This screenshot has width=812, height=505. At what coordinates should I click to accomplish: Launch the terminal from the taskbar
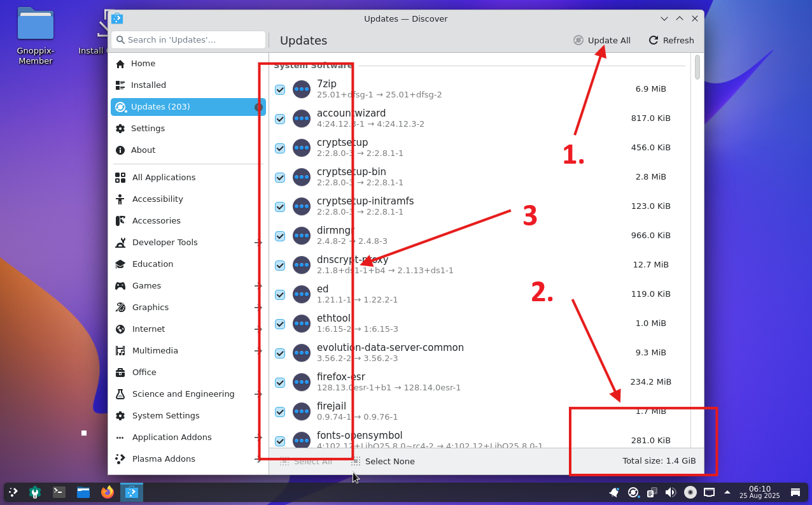click(x=59, y=492)
